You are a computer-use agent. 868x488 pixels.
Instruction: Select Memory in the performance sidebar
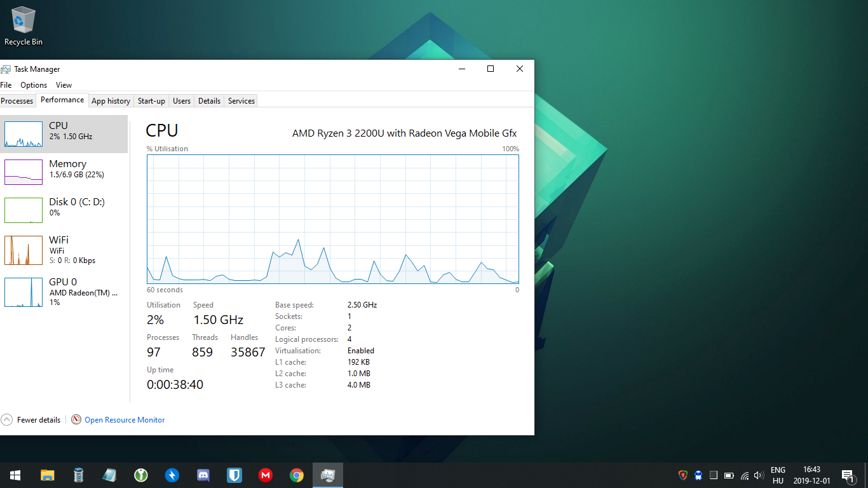64,172
